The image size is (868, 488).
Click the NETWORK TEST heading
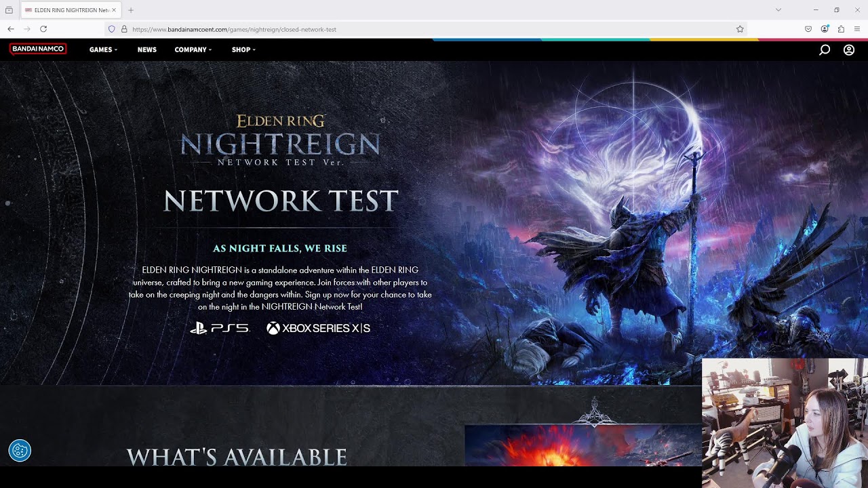click(x=281, y=201)
